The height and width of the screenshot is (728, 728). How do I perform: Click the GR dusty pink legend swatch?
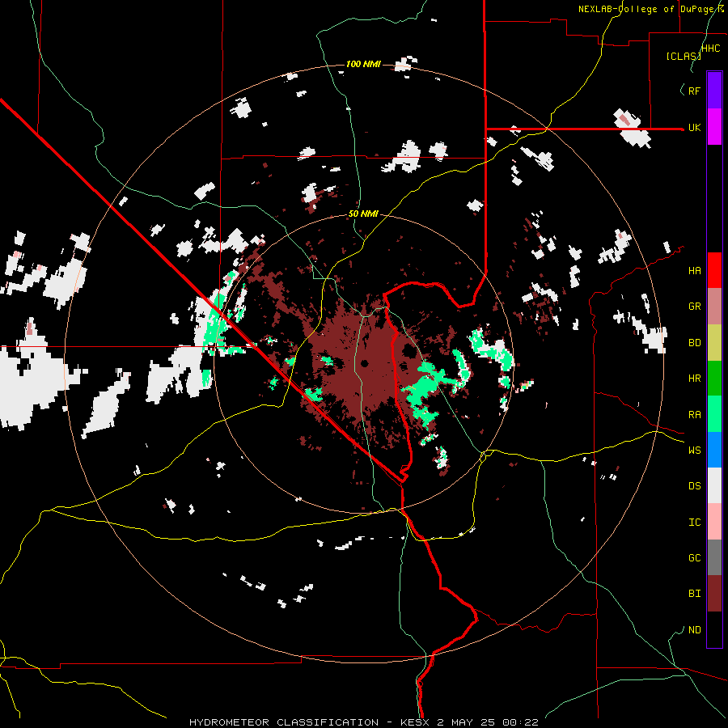(714, 307)
